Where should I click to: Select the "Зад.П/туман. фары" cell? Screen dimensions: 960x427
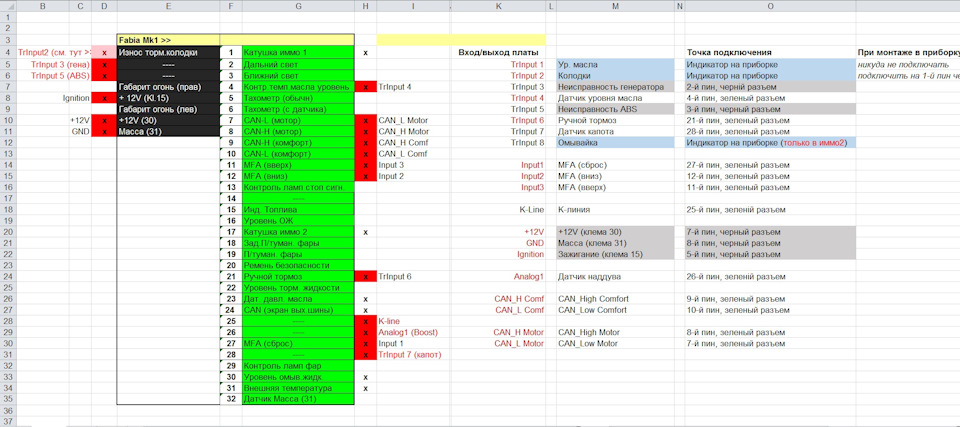point(298,243)
